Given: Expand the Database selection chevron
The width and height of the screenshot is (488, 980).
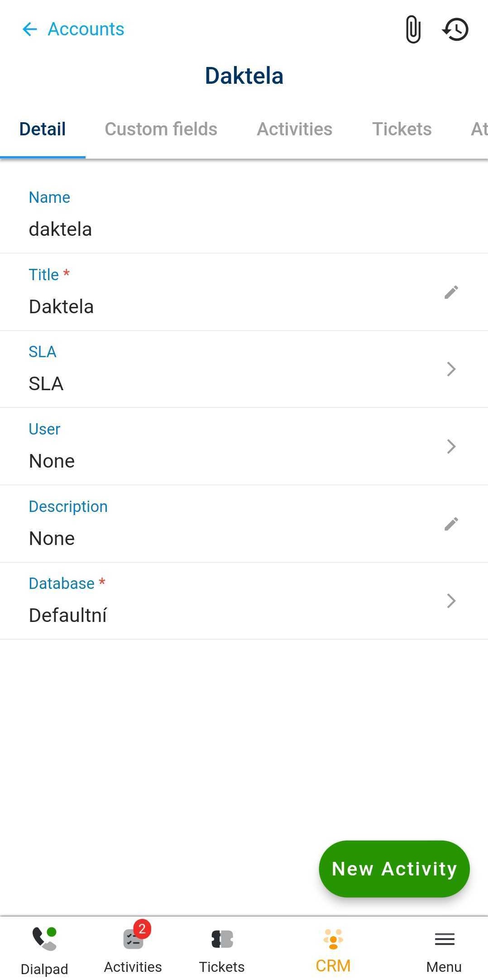Looking at the screenshot, I should 451,601.
